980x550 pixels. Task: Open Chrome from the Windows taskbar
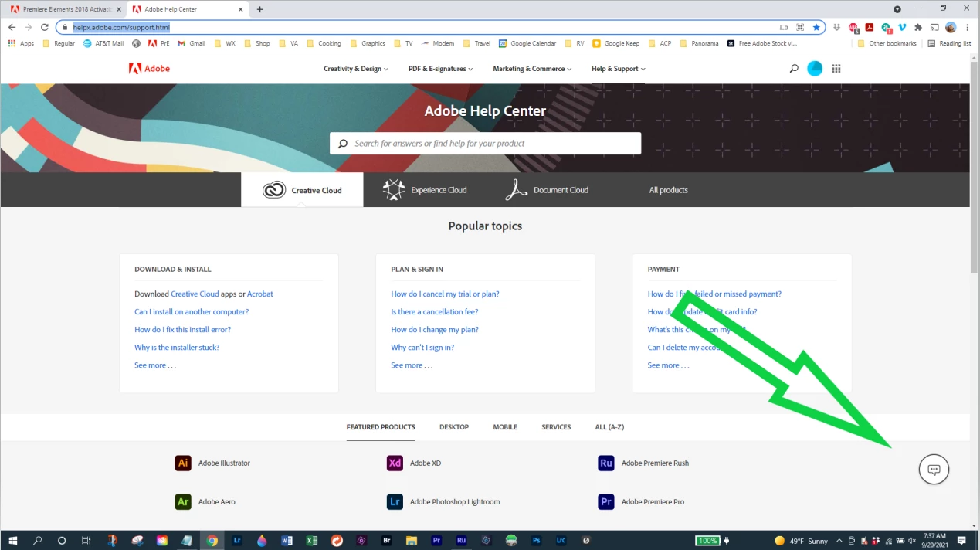tap(212, 541)
